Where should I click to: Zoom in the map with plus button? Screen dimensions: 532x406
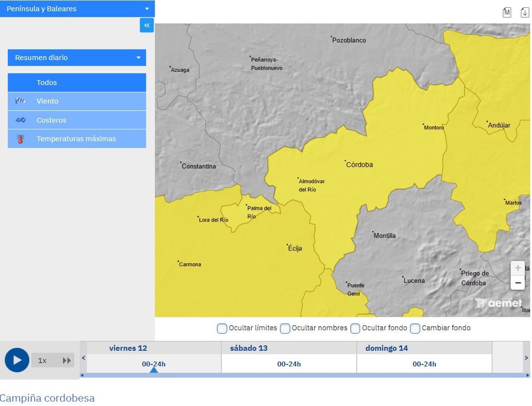[518, 268]
